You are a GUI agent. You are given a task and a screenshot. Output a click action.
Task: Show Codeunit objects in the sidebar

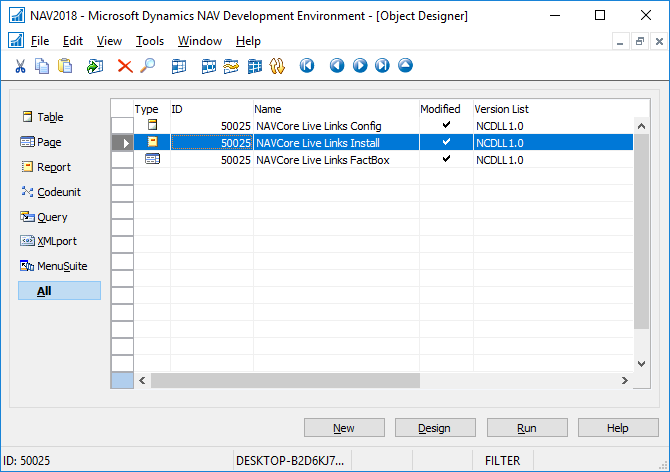tap(59, 192)
